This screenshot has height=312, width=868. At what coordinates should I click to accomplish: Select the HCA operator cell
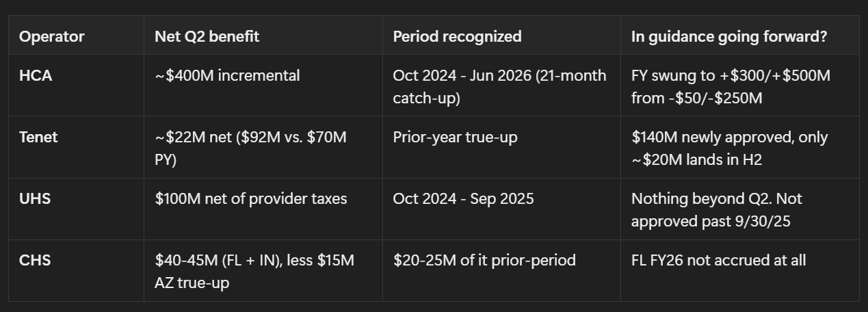(x=76, y=86)
